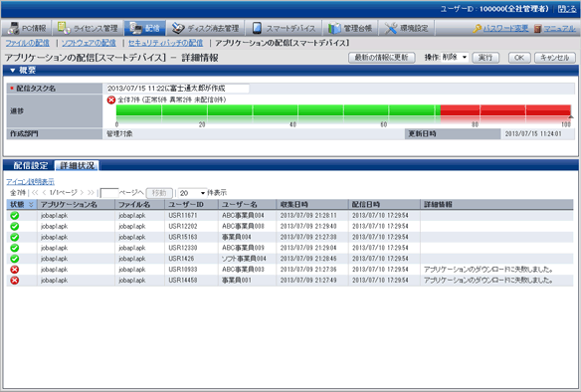Click the red portion of progress bar
The width and height of the screenshot is (581, 392).
(505, 110)
